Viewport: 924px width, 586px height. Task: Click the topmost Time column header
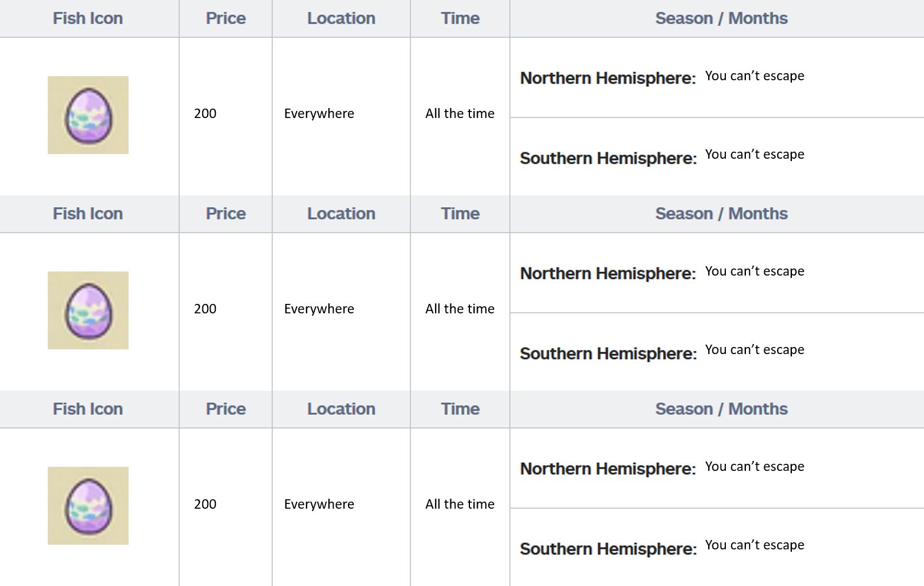click(461, 18)
